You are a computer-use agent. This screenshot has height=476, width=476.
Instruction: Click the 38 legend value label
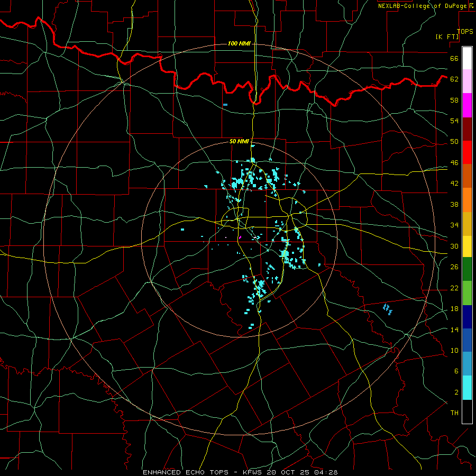[454, 204]
